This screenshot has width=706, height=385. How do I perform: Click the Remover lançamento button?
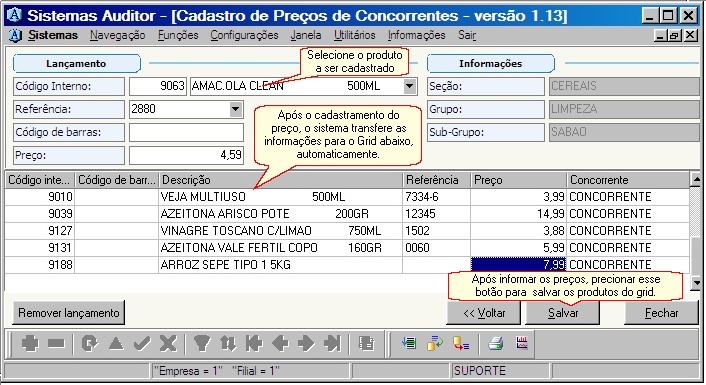pyautogui.click(x=69, y=313)
